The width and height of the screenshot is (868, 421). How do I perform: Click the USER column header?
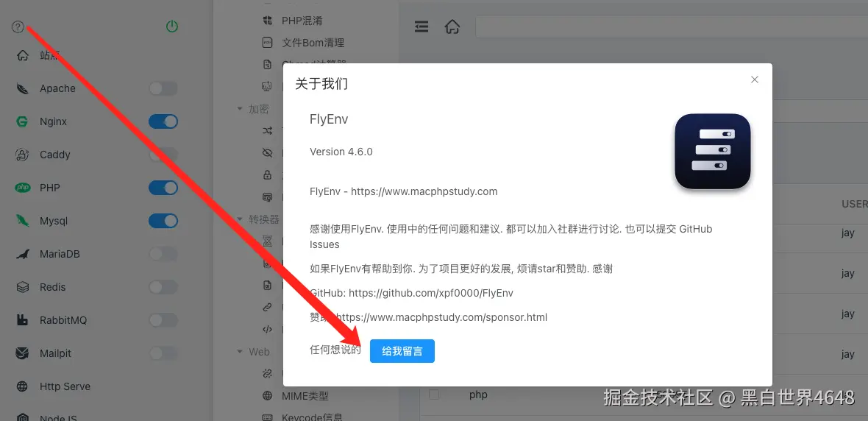(x=854, y=204)
